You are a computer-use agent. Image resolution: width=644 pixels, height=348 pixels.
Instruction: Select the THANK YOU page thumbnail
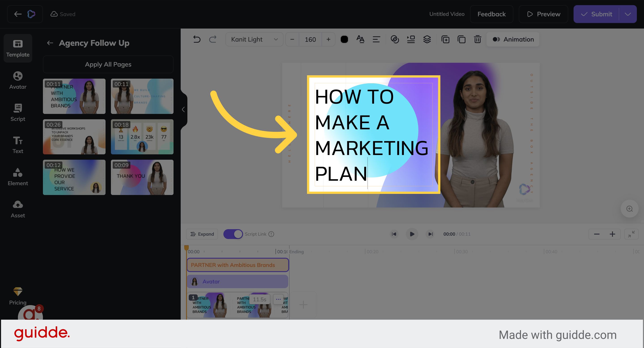click(142, 177)
